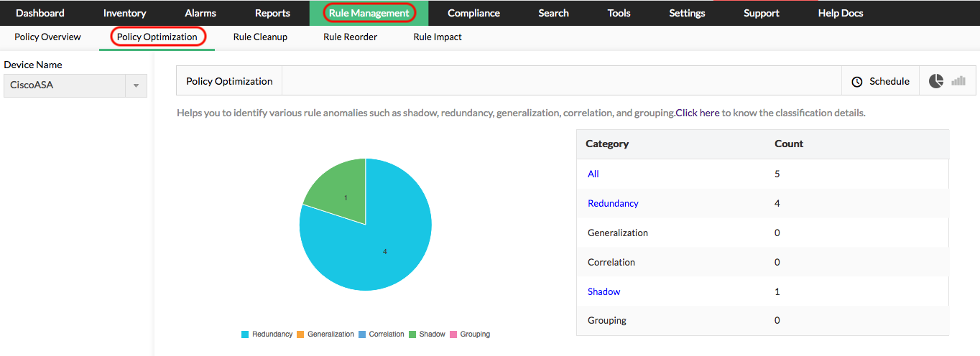Open the Compliance menu

tap(473, 13)
